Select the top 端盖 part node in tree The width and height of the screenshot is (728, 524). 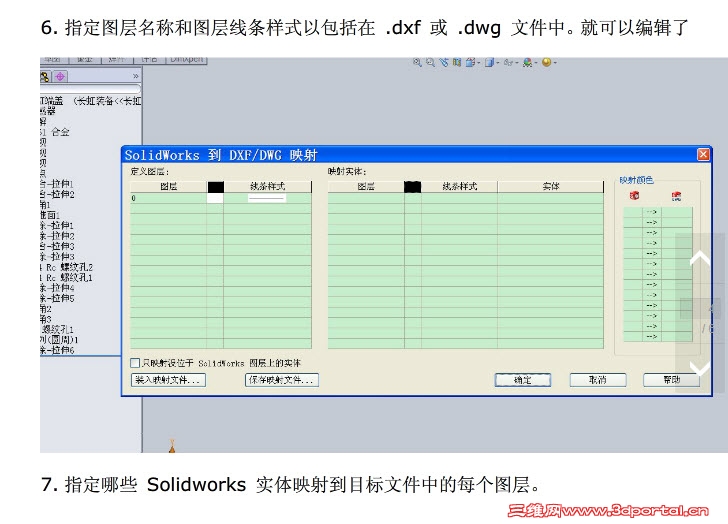91,101
